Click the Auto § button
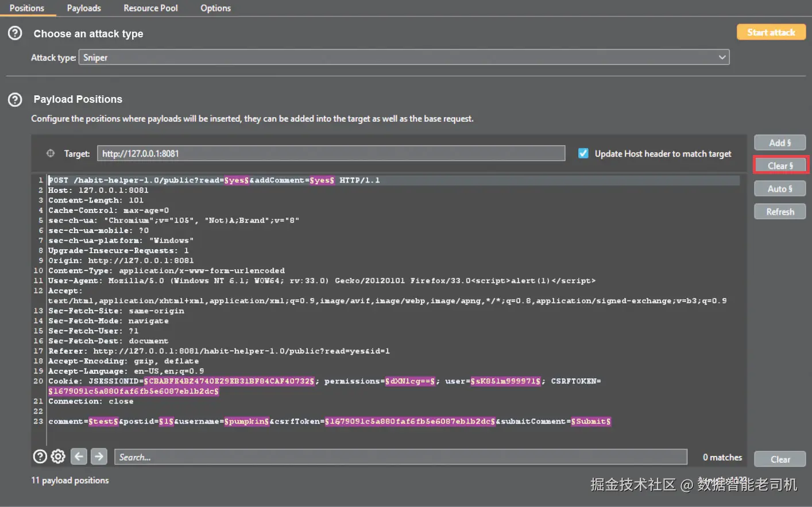 tap(780, 188)
